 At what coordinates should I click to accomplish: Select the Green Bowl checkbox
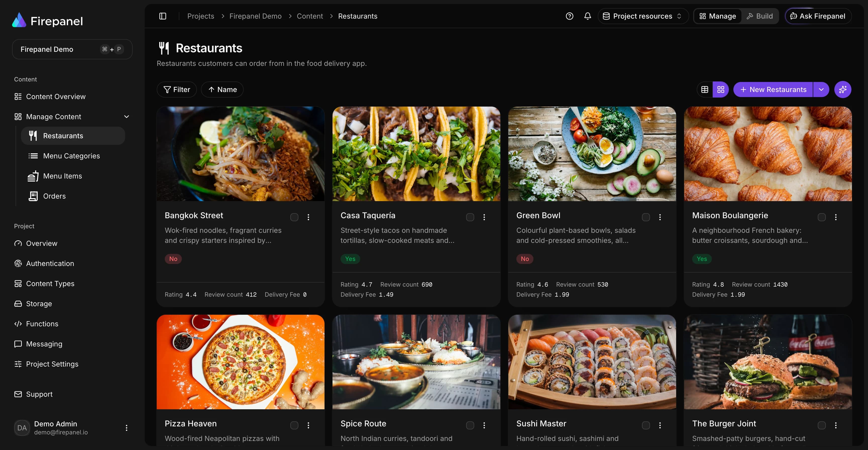(646, 217)
